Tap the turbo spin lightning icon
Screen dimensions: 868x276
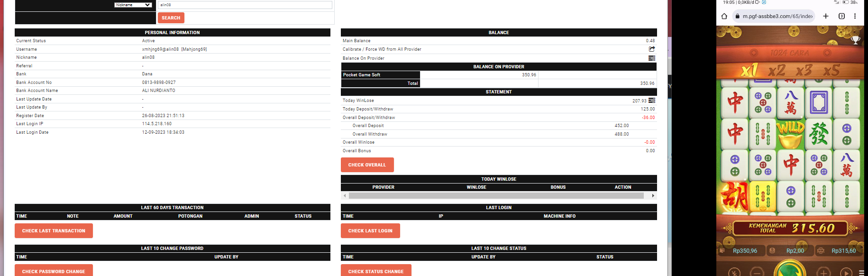pos(734,273)
